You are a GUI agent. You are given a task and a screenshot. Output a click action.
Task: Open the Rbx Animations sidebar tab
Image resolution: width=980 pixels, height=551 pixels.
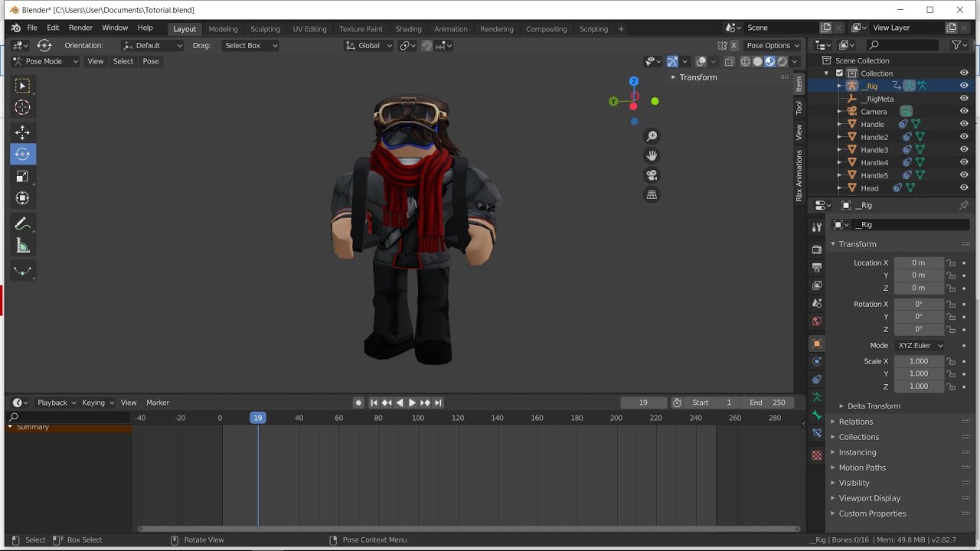tap(799, 175)
